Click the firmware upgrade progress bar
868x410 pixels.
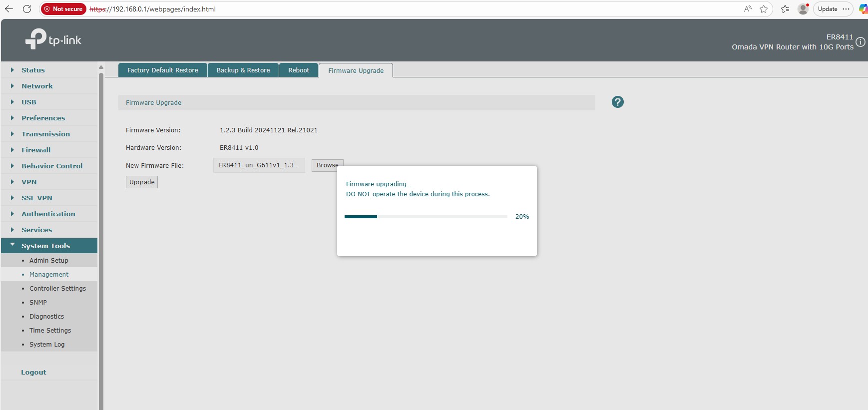coord(426,216)
